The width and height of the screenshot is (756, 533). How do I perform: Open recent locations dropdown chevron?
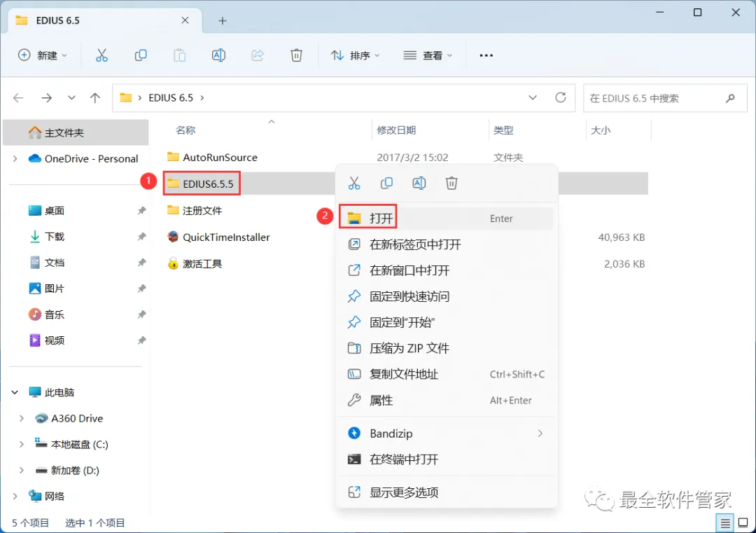coord(71,98)
